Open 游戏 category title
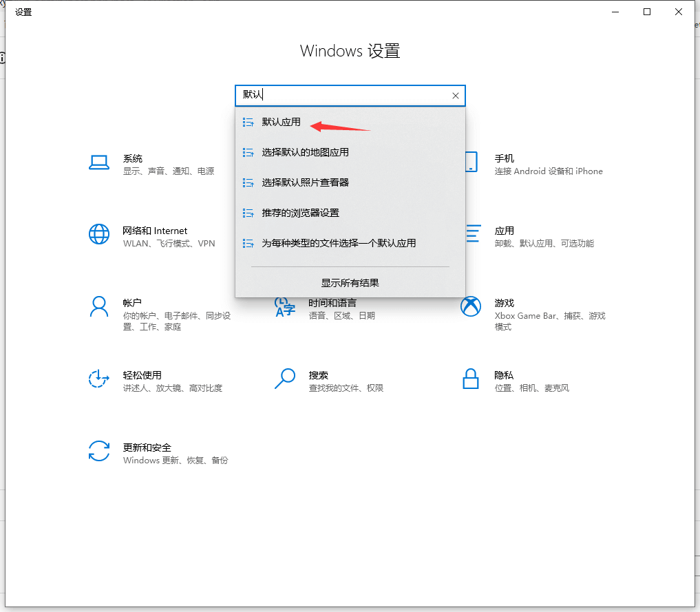Image resolution: width=700 pixels, height=612 pixels. click(504, 303)
